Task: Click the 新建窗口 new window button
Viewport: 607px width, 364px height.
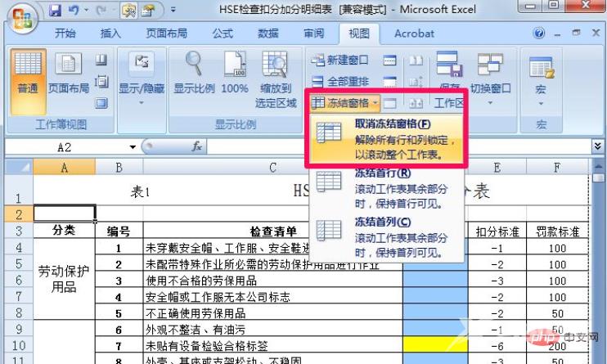Action: click(340, 61)
